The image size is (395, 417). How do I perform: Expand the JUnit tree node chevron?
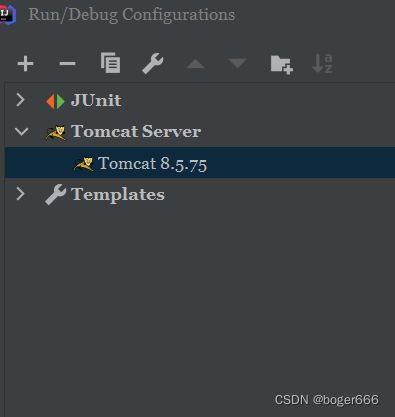click(21, 100)
